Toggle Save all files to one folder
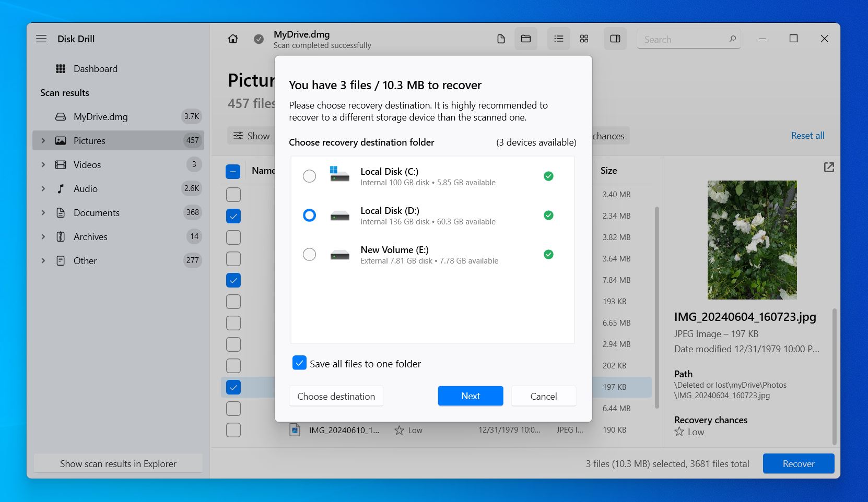 300,363
